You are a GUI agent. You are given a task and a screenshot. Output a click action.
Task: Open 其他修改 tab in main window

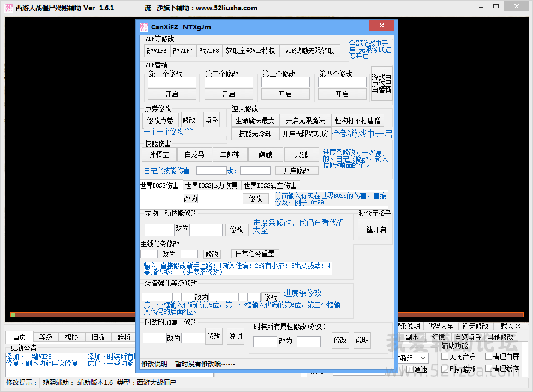click(x=500, y=337)
